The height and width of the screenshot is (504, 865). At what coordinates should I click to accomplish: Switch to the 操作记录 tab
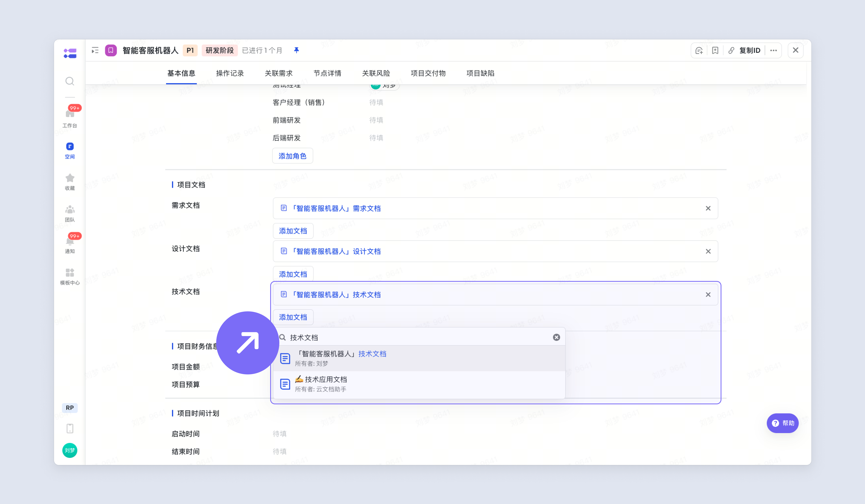point(230,73)
